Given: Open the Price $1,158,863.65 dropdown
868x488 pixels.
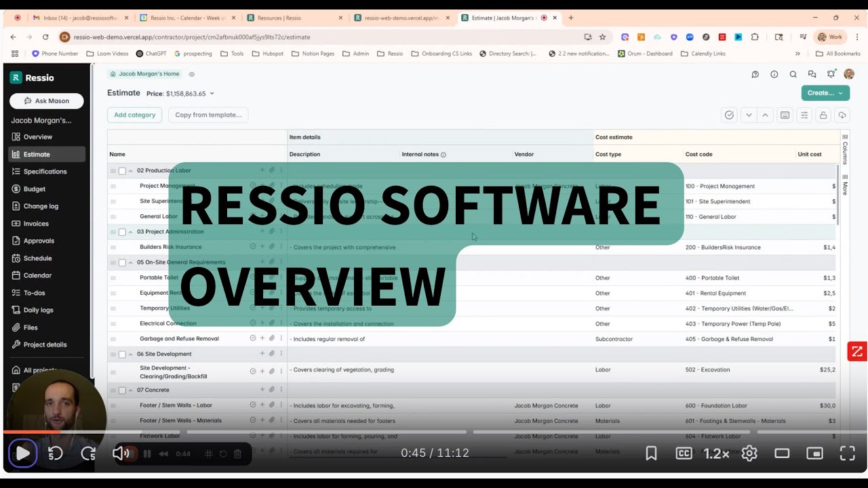Looking at the screenshot, I should pyautogui.click(x=180, y=94).
